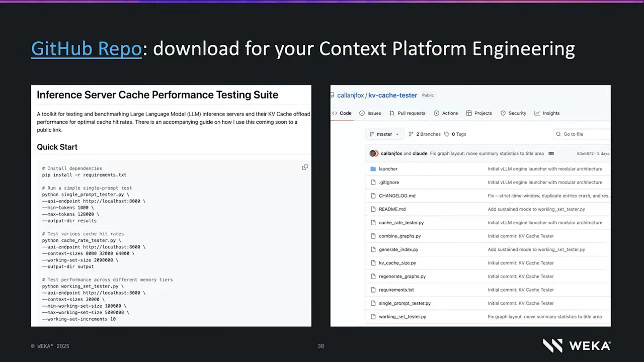Click the folder icon beside launcher

[x=373, y=169]
